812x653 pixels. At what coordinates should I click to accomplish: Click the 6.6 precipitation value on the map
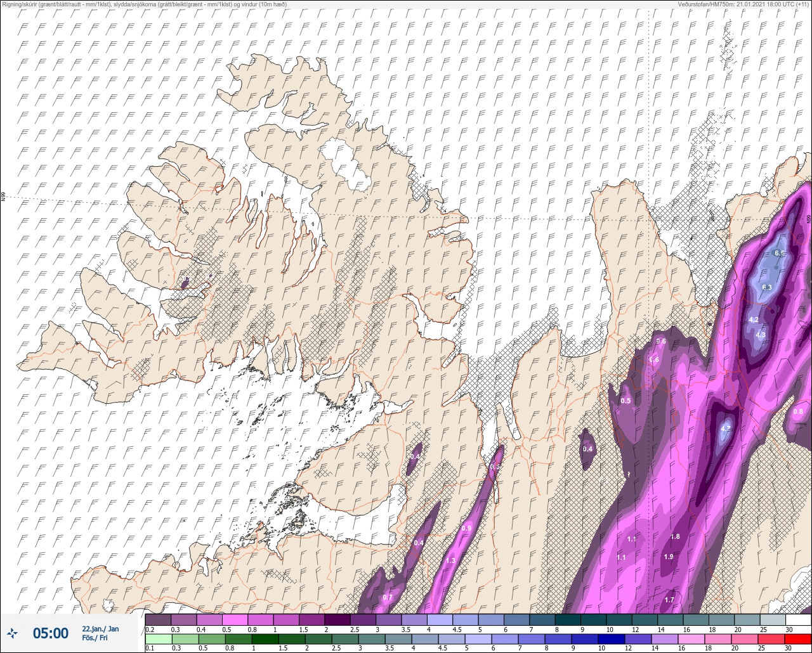point(780,253)
